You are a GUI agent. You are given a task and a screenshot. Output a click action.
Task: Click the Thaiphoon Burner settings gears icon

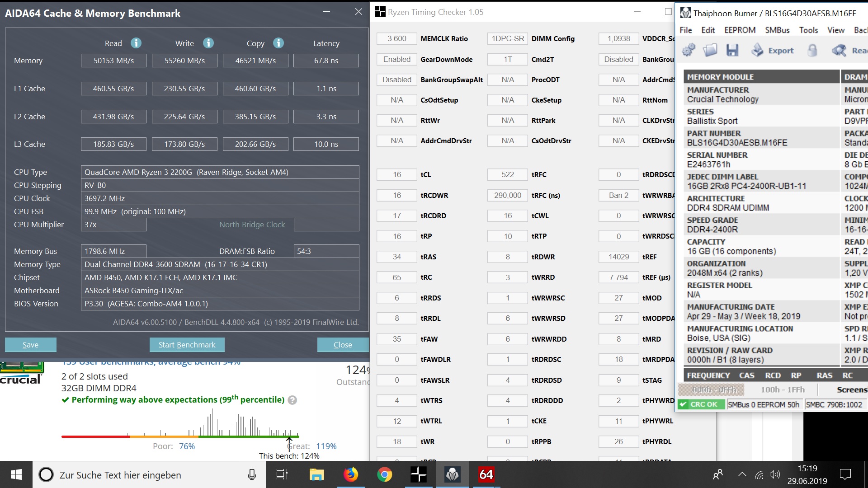(x=689, y=50)
